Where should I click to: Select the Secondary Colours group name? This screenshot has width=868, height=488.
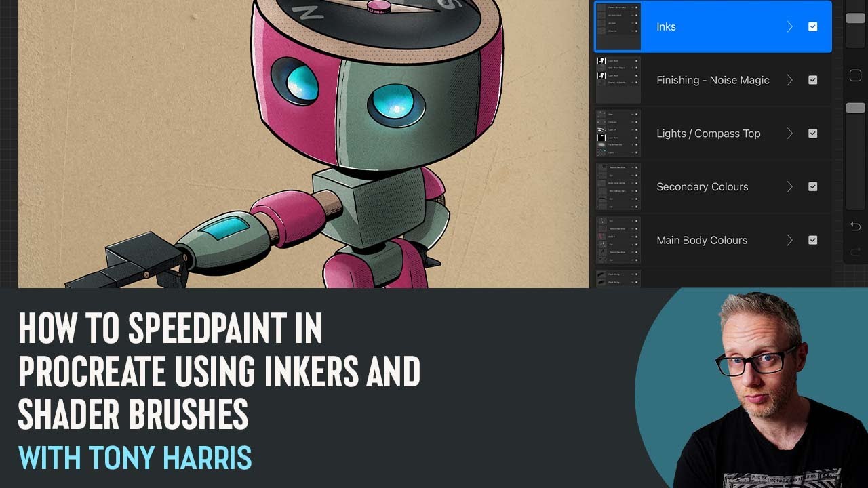702,187
